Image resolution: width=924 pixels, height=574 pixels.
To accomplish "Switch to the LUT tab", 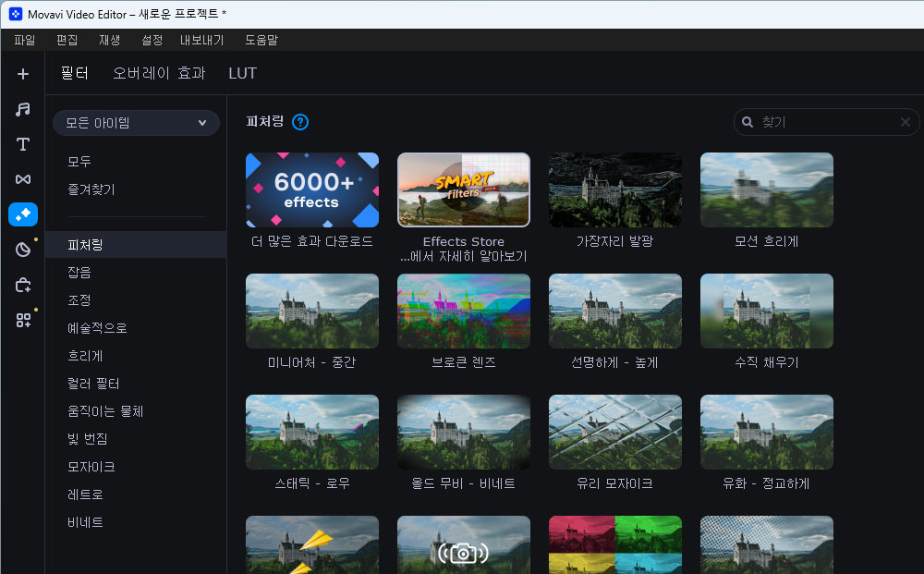I will (243, 73).
